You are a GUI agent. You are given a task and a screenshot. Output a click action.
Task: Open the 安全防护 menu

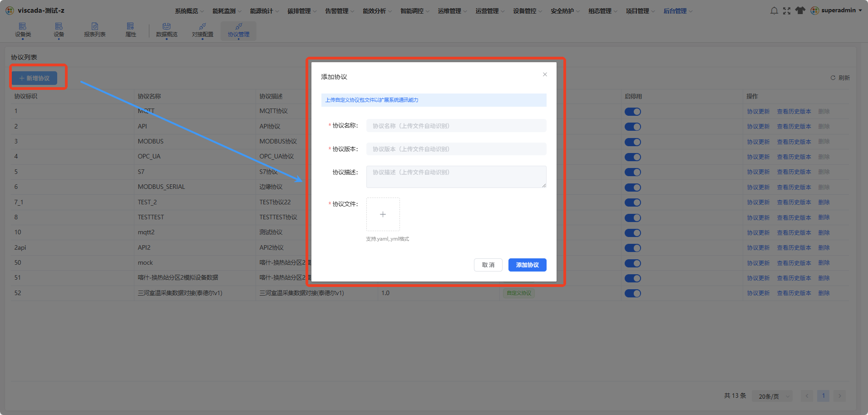[x=566, y=11]
